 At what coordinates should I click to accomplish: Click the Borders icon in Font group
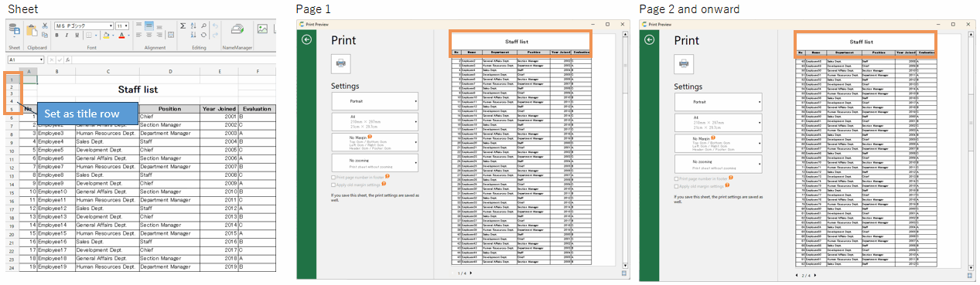pyautogui.click(x=88, y=36)
